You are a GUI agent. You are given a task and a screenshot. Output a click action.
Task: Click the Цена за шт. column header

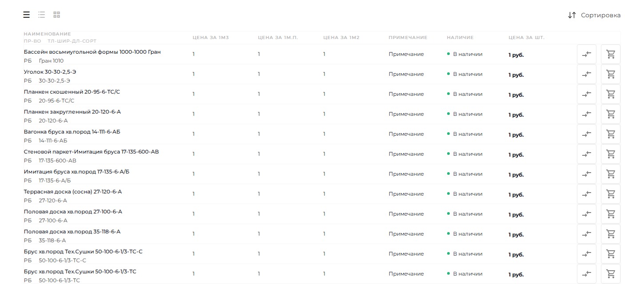point(526,38)
